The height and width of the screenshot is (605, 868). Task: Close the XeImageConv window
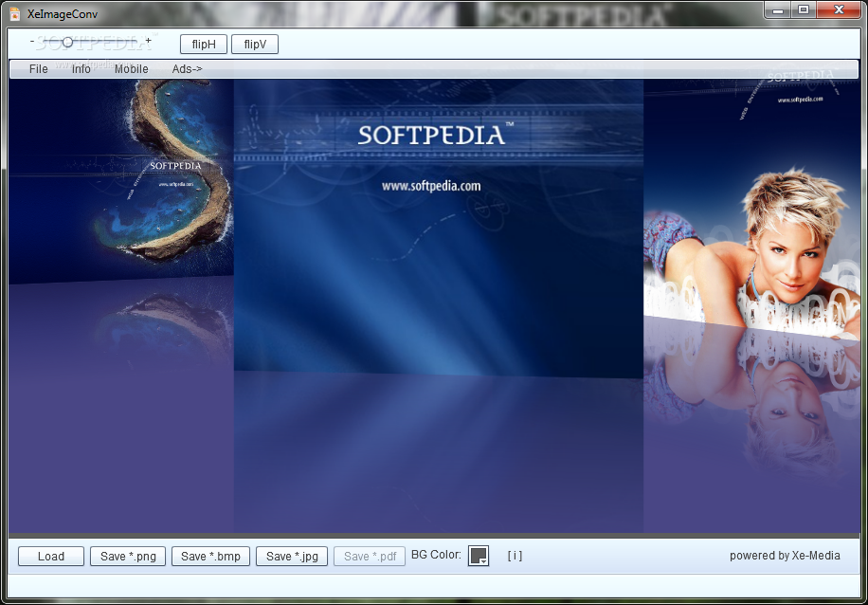tap(840, 10)
